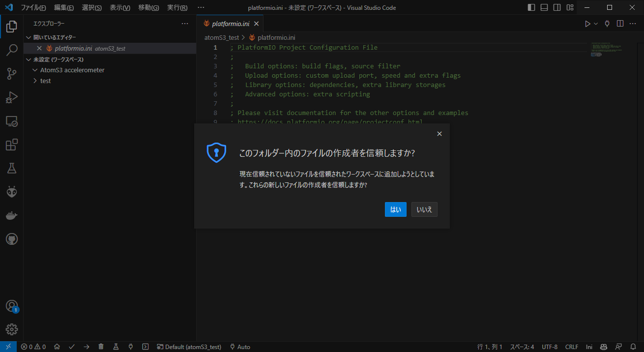
Task: Expand the test folder in Explorer
Action: coord(45,81)
